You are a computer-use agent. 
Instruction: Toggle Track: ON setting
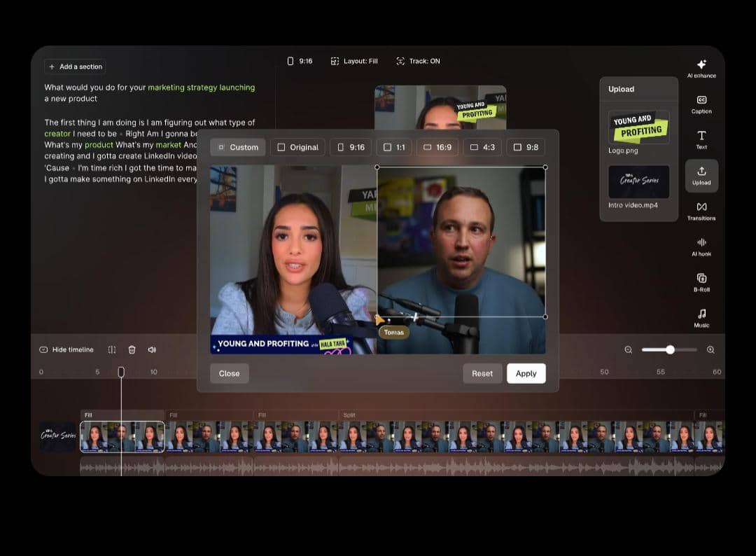coord(418,61)
